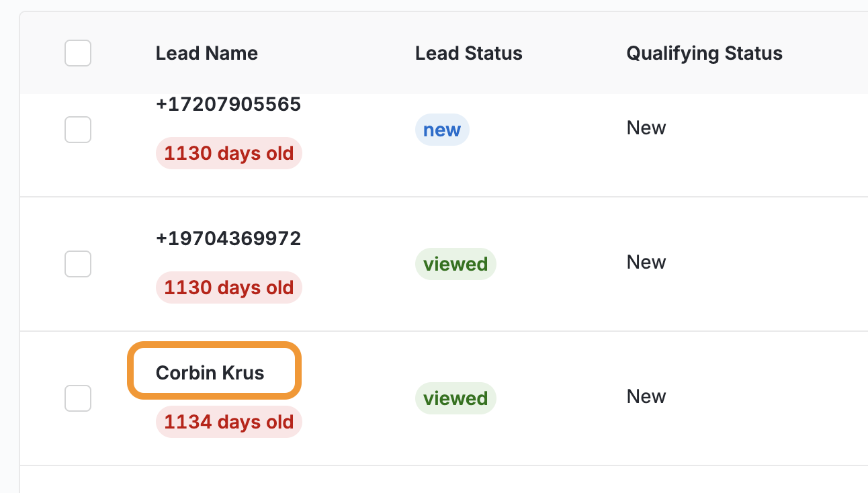Click the 'New' qualifying status of +17207905565
The width and height of the screenshot is (868, 493).
(646, 128)
